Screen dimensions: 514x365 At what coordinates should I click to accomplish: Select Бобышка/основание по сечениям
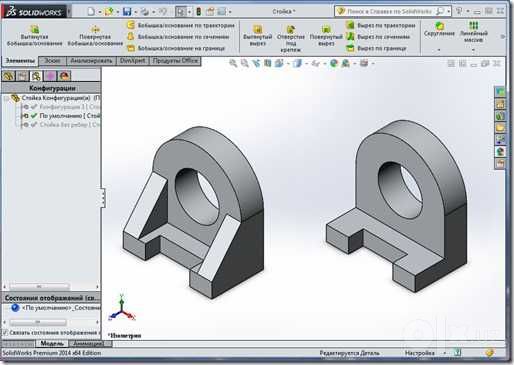[x=179, y=37]
